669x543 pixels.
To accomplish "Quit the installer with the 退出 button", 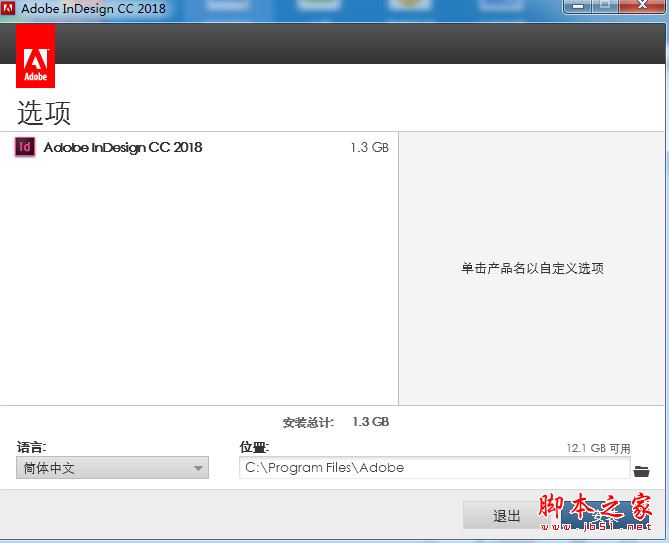I will pos(506,515).
